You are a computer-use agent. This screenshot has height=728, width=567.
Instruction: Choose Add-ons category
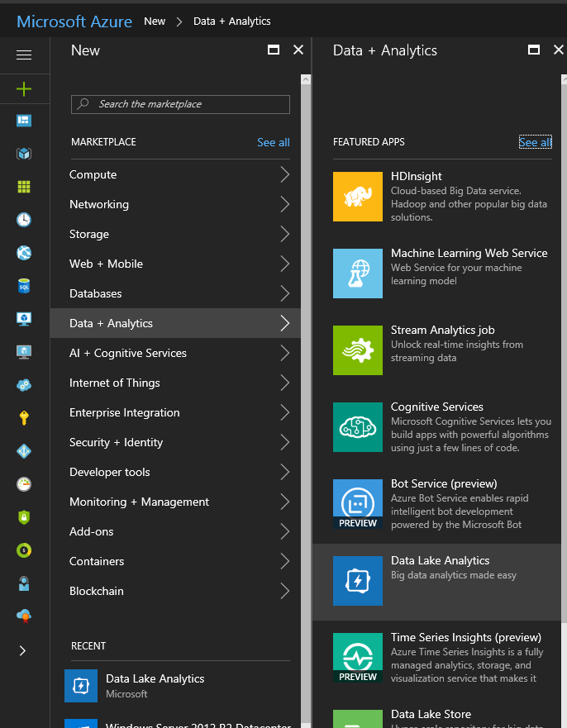tap(175, 531)
